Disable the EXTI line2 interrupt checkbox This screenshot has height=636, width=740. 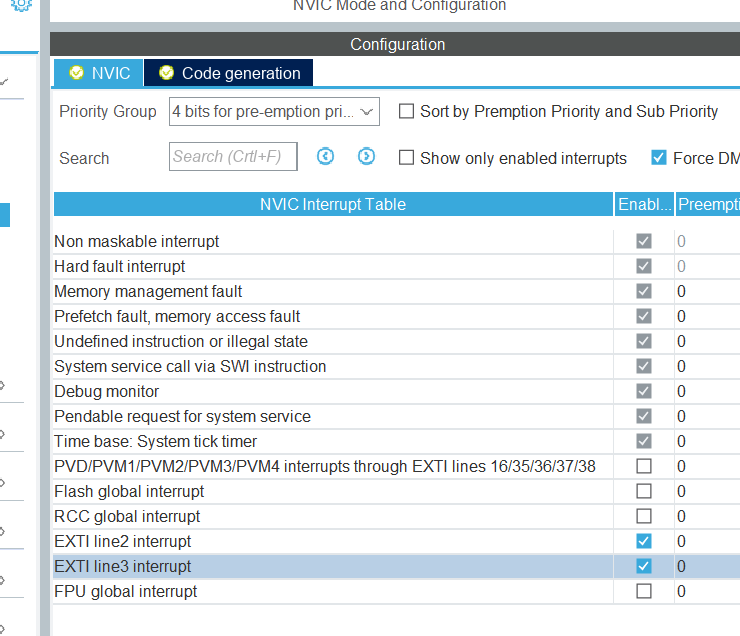644,541
